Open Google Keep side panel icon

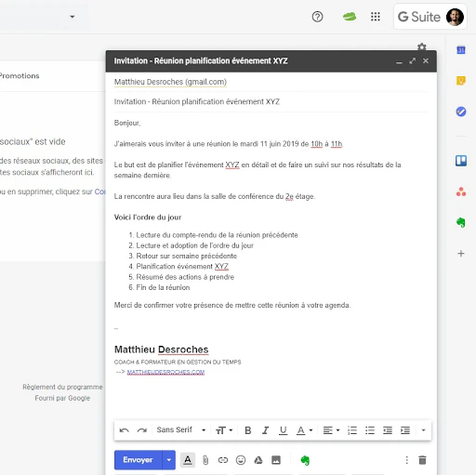point(461,81)
